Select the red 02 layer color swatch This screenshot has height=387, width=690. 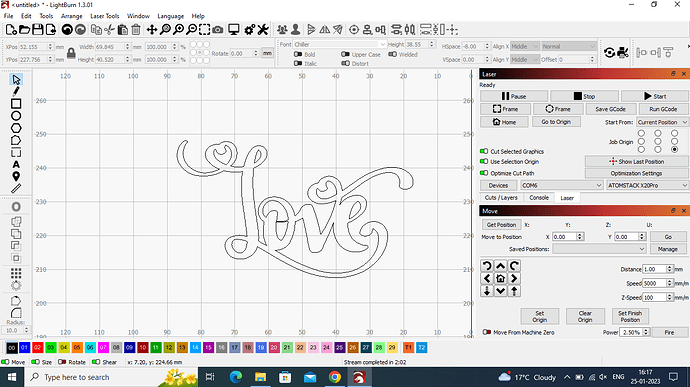pyautogui.click(x=37, y=347)
